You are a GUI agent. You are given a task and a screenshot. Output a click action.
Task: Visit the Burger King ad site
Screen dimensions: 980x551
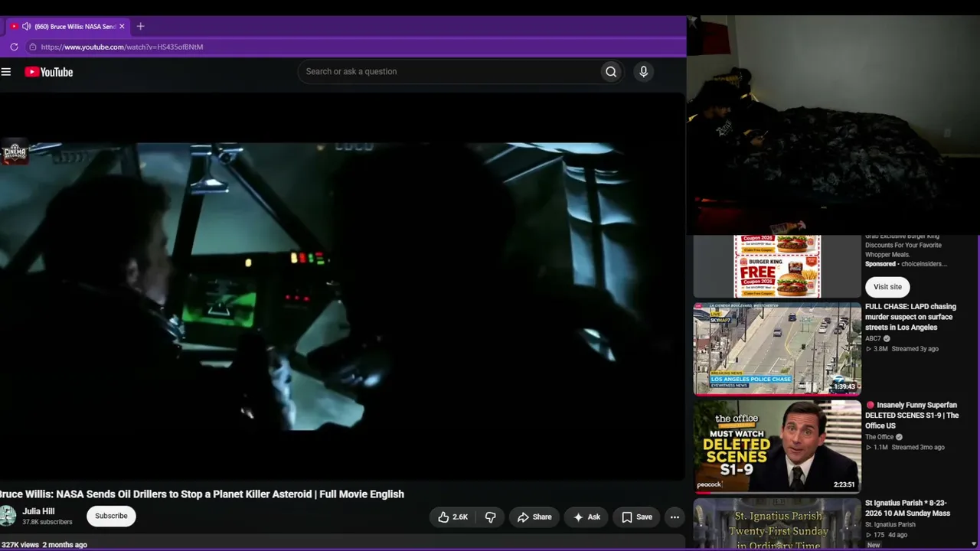(x=887, y=287)
